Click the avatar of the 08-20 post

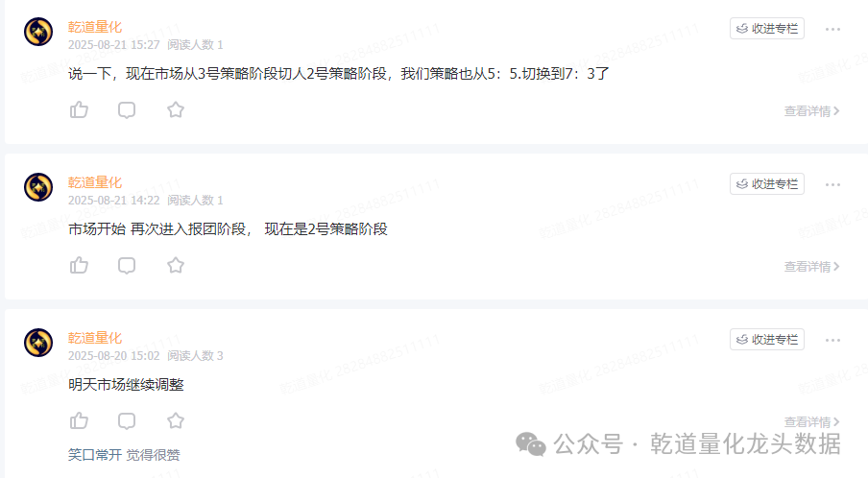(x=38, y=343)
